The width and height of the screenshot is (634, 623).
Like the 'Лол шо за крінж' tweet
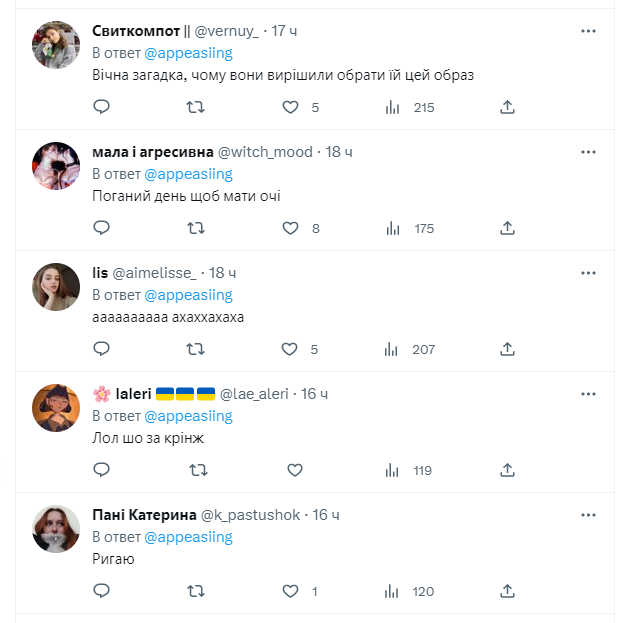click(295, 470)
